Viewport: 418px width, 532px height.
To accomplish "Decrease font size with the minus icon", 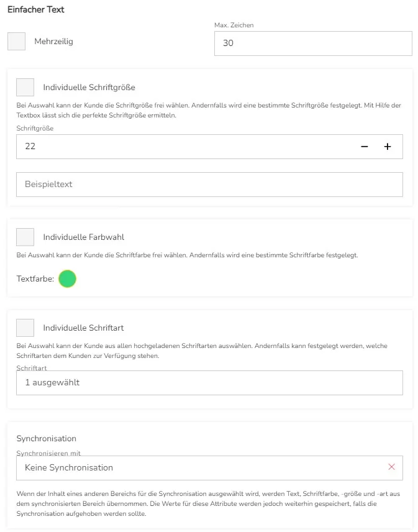I will (365, 147).
